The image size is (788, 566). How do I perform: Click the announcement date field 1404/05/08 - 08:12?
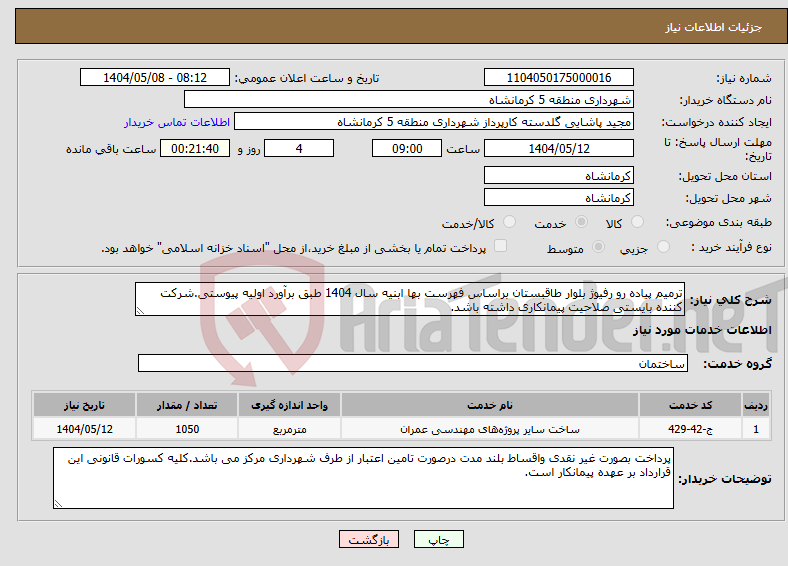[x=155, y=77]
